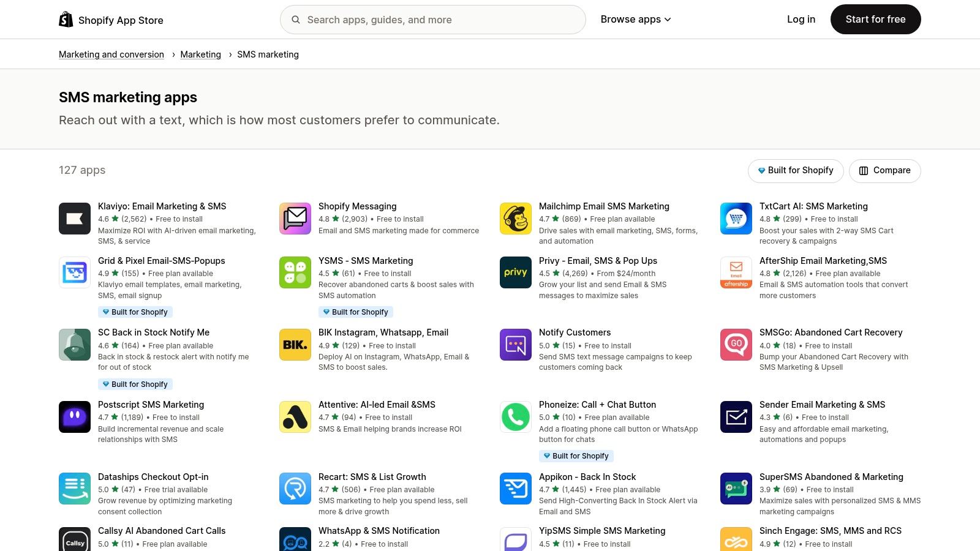Screen dimensions: 980x551
Task: Open the AfterShip email app icon
Action: (x=736, y=272)
